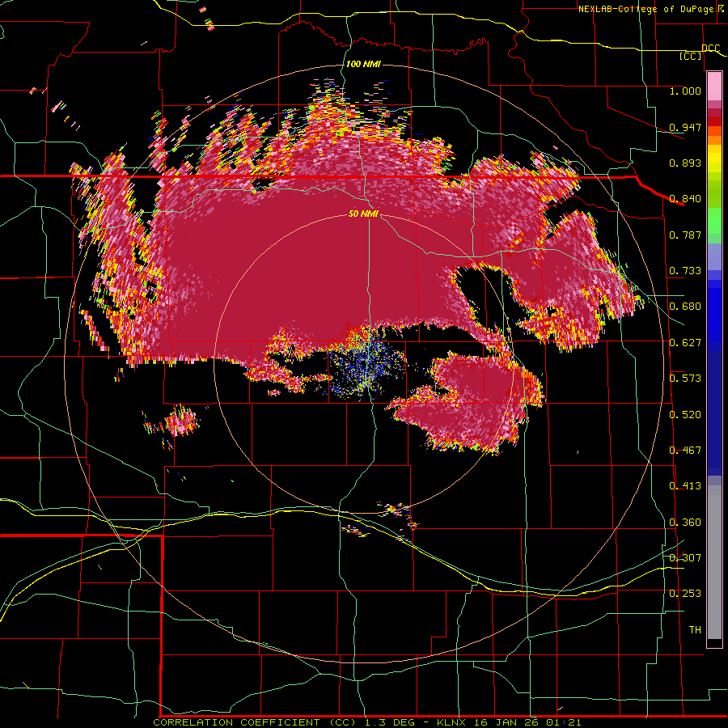Pick the gray color bar segment

click(714, 562)
